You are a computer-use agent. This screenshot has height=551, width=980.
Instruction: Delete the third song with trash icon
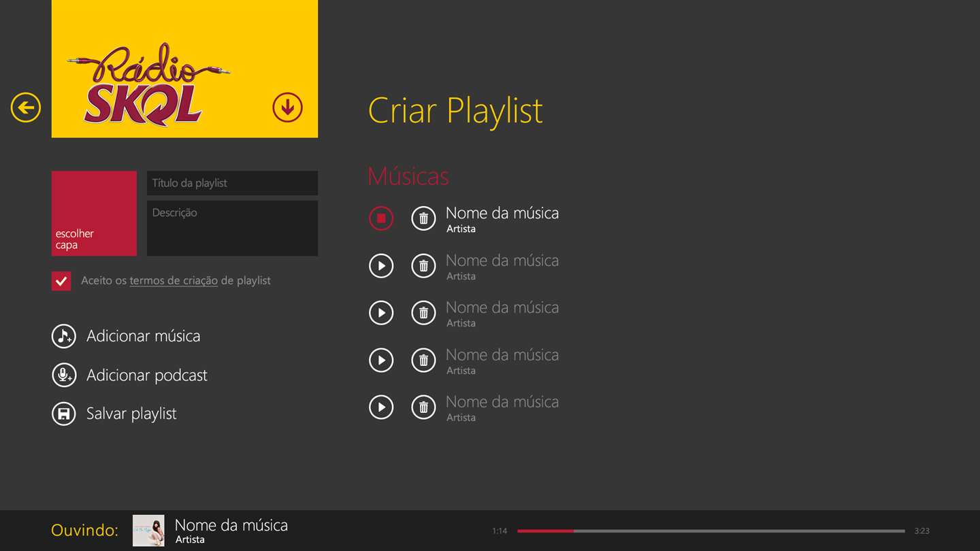(x=423, y=313)
